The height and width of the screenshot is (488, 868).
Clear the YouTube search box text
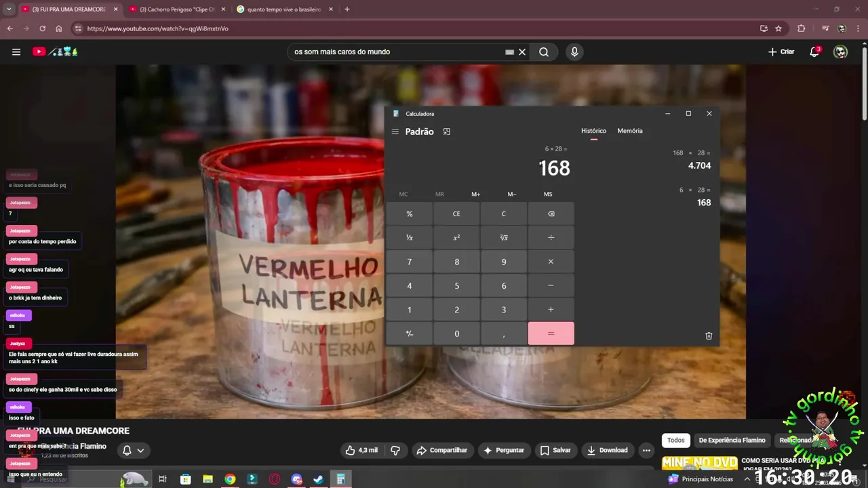tap(522, 52)
